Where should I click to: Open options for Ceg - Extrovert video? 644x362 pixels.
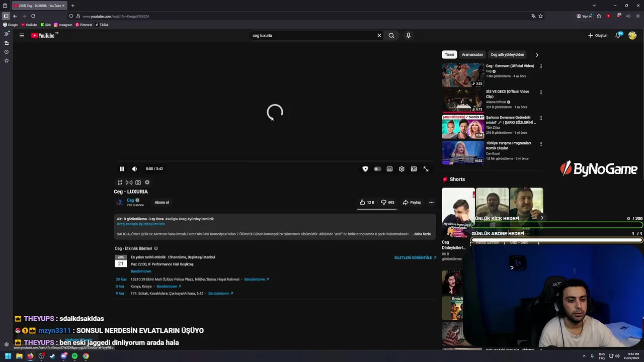click(541, 66)
